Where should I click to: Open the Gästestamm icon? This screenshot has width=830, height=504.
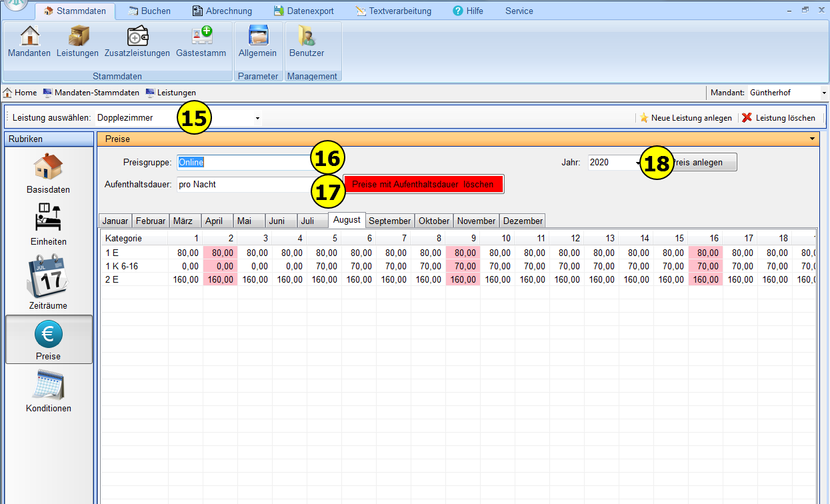coord(201,41)
